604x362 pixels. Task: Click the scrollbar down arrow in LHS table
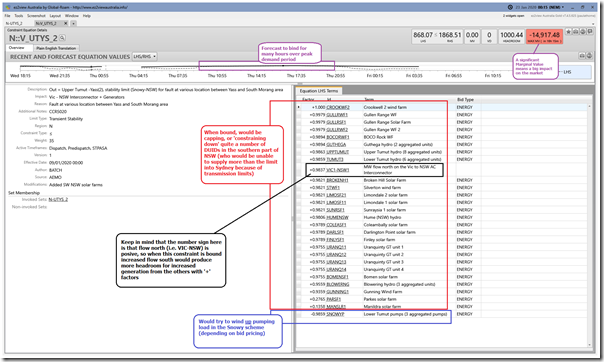(x=589, y=345)
